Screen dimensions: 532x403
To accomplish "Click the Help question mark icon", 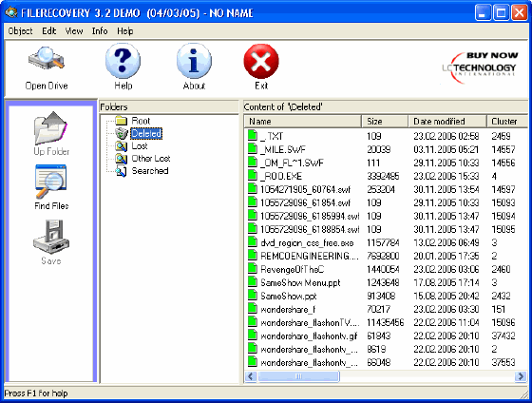I will tap(123, 61).
